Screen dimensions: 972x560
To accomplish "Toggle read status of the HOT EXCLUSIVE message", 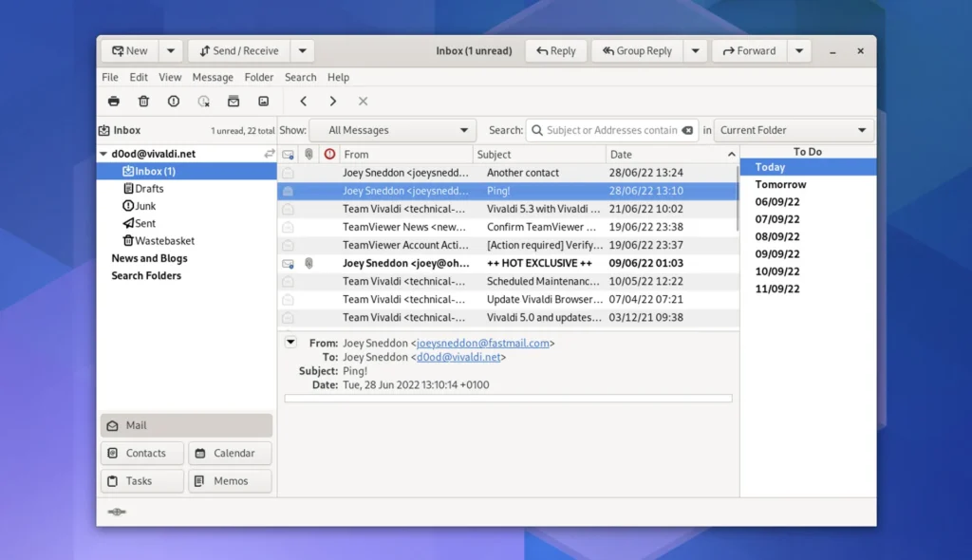I will point(289,263).
